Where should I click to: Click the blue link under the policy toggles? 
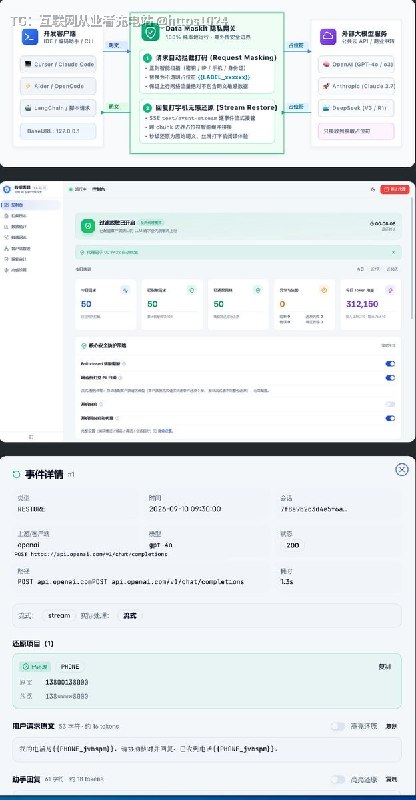coord(164,431)
